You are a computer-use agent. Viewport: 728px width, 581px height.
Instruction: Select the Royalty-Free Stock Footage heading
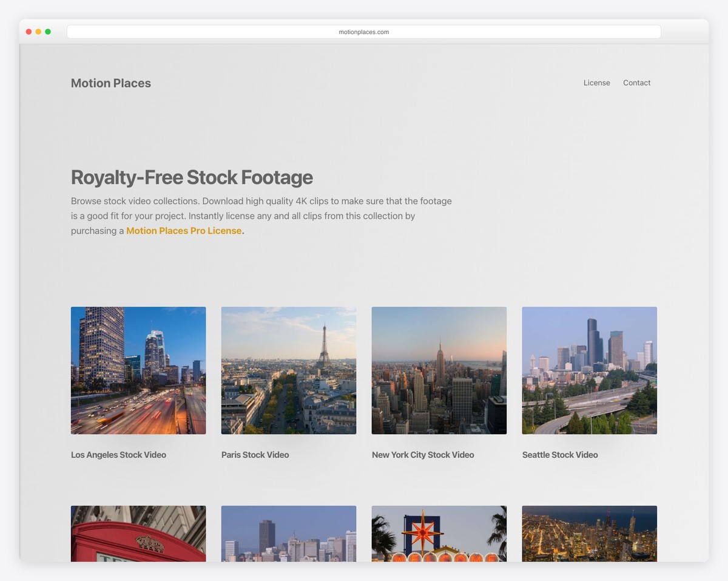192,177
